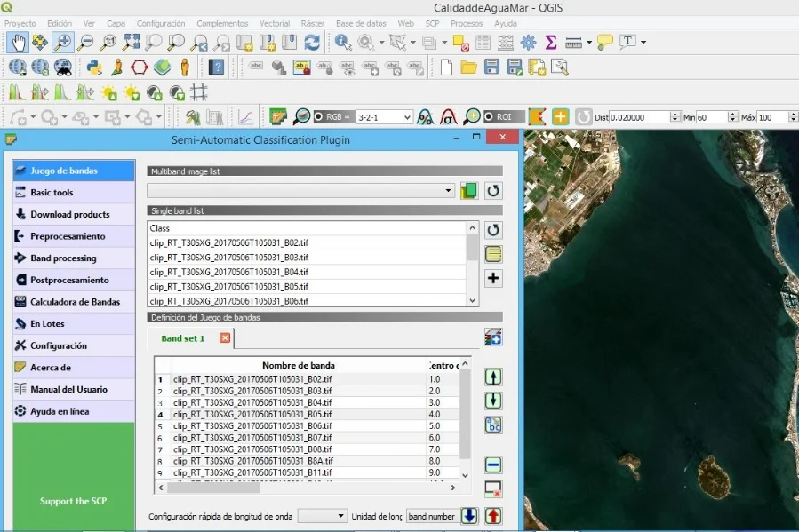This screenshot has width=799, height=532.
Task: Open the Download products section
Action: pos(74,214)
